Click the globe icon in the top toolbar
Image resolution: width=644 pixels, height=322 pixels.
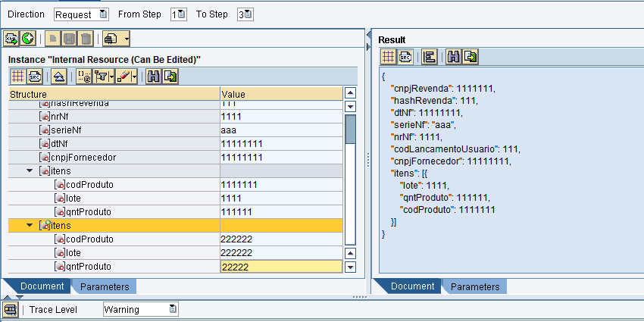28,37
